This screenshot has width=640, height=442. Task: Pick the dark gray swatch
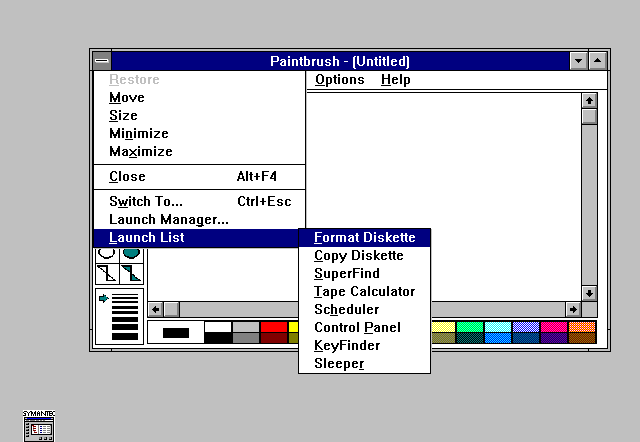246,338
